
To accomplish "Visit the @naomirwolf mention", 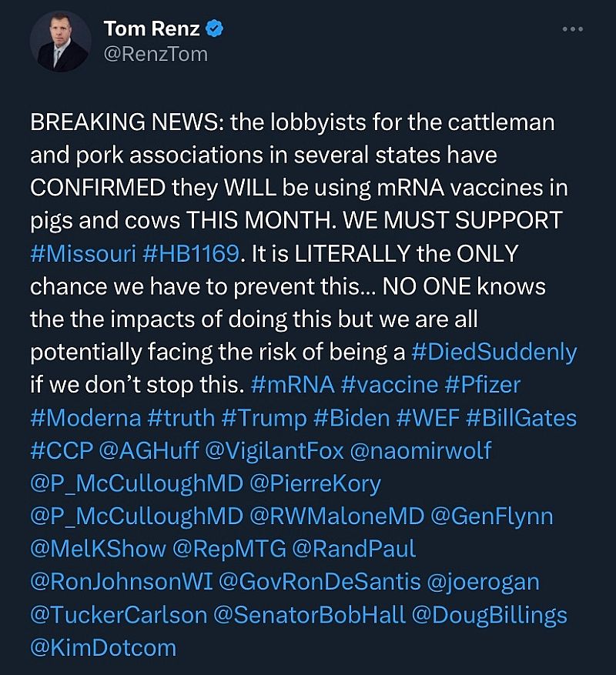I will coord(420,450).
